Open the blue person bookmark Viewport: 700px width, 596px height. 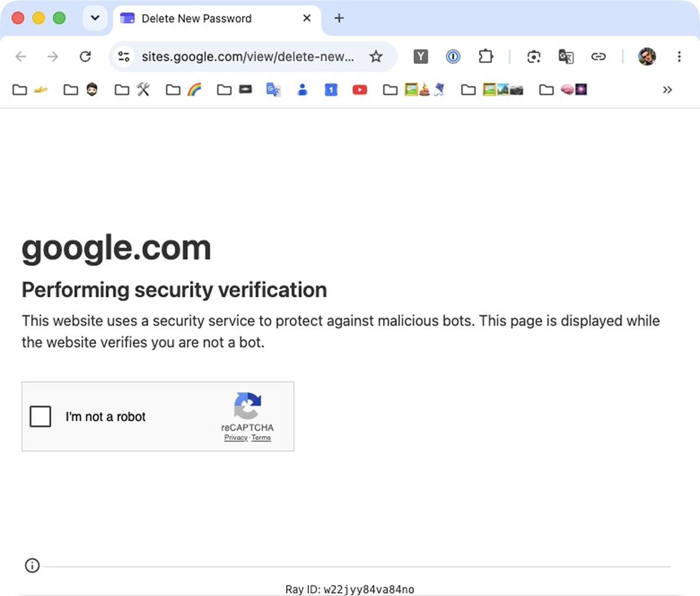click(x=302, y=90)
